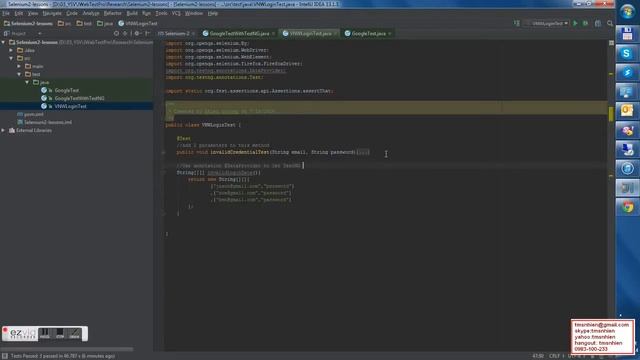Viewport: 640px width, 360px height.
Task: Close the GoogleTest.java tab
Action: click(x=390, y=33)
